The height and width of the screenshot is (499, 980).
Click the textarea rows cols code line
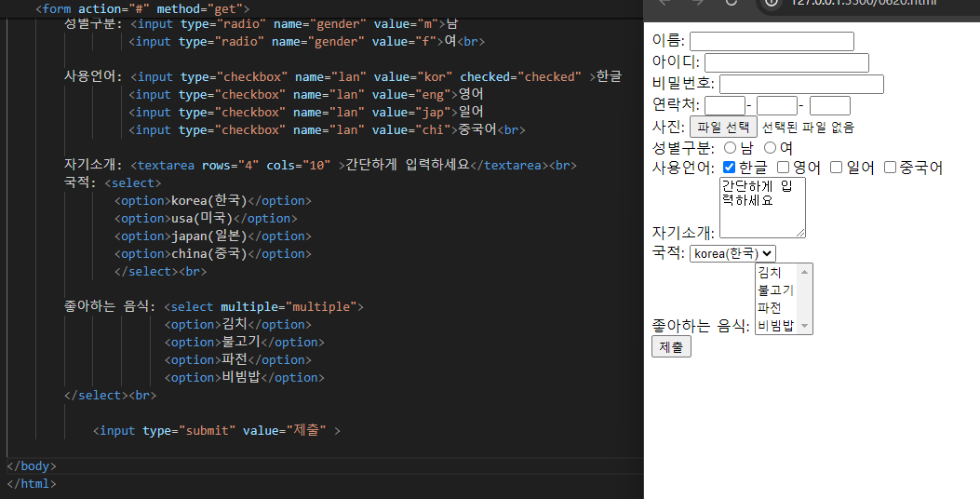click(x=320, y=165)
